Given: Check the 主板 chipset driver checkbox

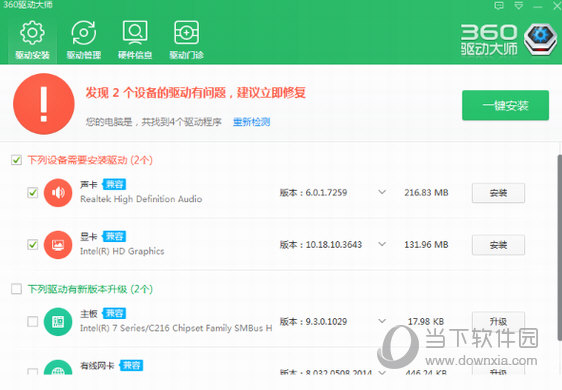Looking at the screenshot, I should tap(33, 321).
